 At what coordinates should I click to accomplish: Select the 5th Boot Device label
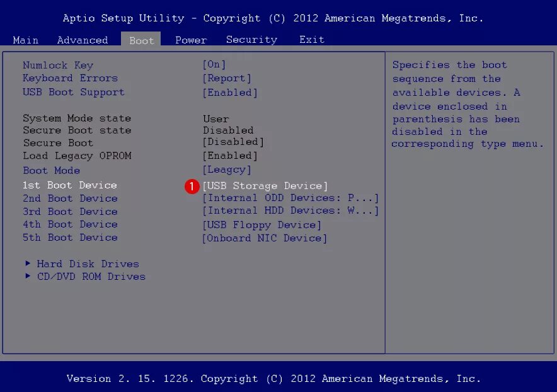tap(70, 238)
